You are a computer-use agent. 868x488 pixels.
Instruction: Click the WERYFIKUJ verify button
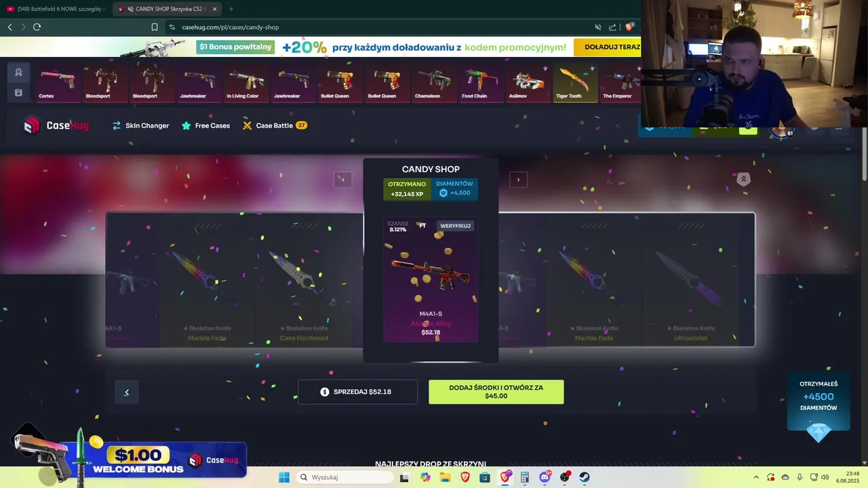point(455,226)
